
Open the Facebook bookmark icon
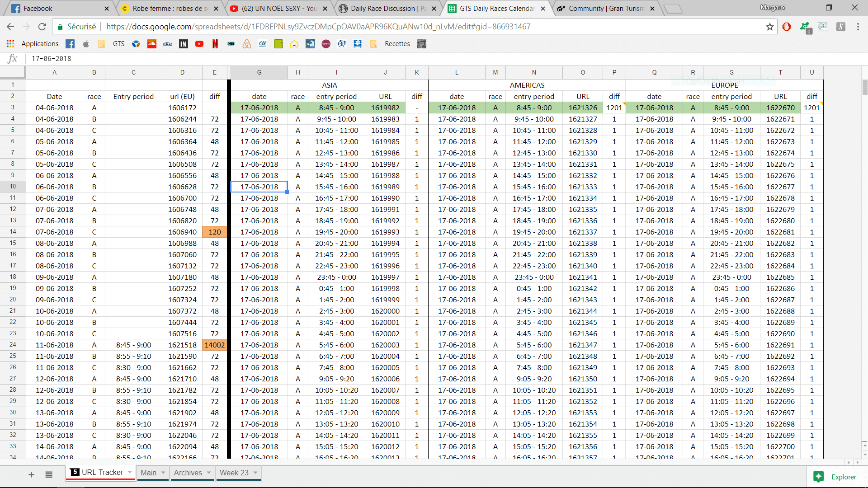pyautogui.click(x=70, y=44)
